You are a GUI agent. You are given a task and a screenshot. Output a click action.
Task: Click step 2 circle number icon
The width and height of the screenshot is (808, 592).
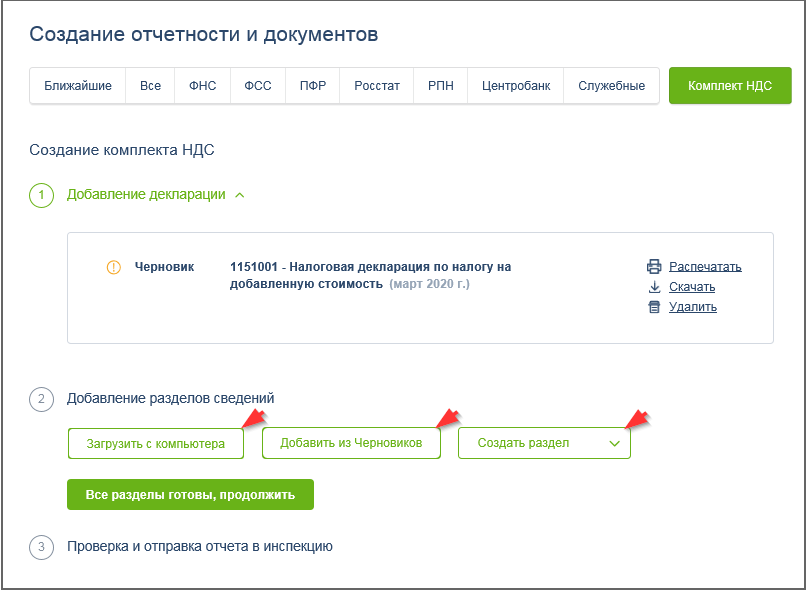[x=41, y=399]
